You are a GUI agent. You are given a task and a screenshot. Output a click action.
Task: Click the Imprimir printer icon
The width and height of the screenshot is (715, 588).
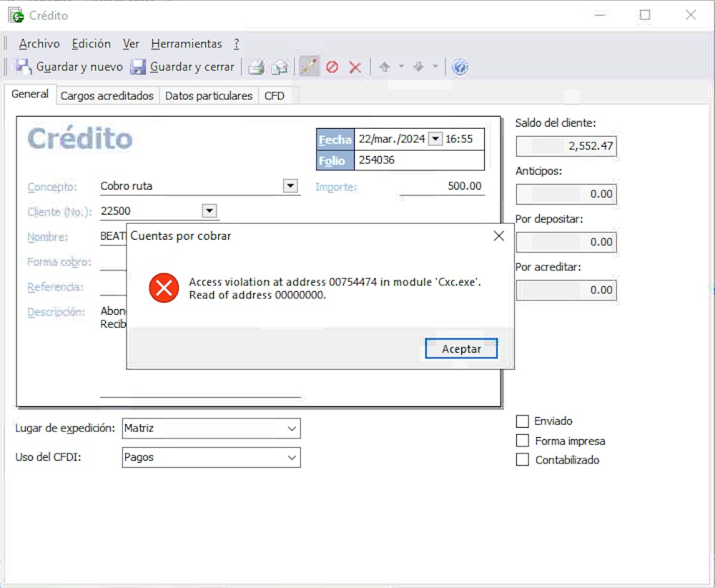pyautogui.click(x=256, y=67)
